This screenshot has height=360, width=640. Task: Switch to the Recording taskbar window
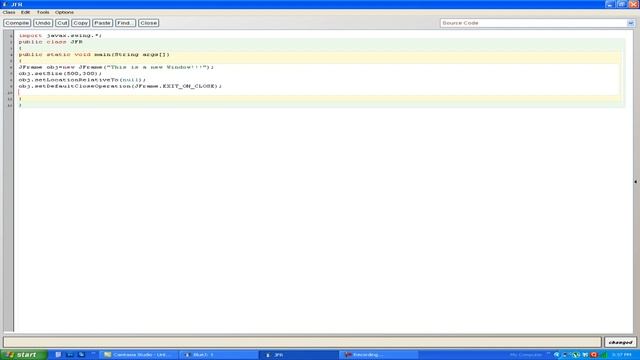tap(379, 355)
